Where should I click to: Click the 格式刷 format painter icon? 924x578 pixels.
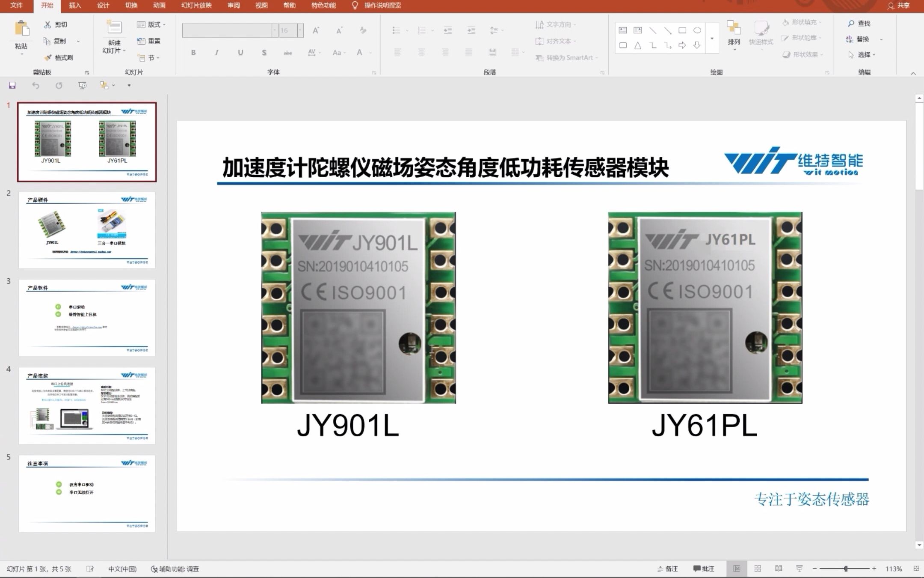[x=47, y=57]
